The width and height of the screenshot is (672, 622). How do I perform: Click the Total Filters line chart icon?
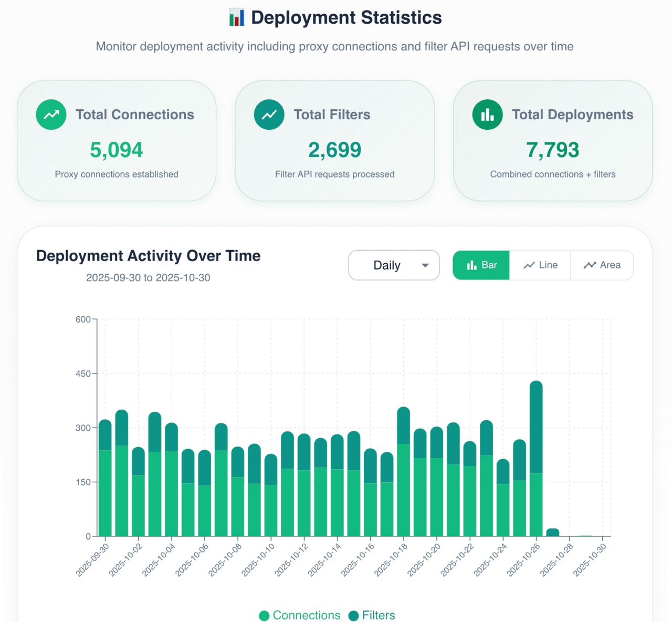[269, 115]
